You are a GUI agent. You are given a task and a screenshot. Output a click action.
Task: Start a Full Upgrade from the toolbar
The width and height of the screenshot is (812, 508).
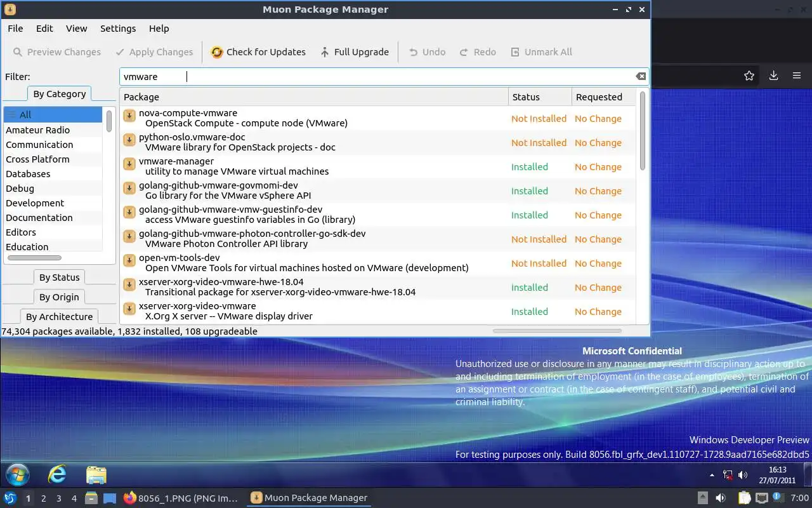354,52
